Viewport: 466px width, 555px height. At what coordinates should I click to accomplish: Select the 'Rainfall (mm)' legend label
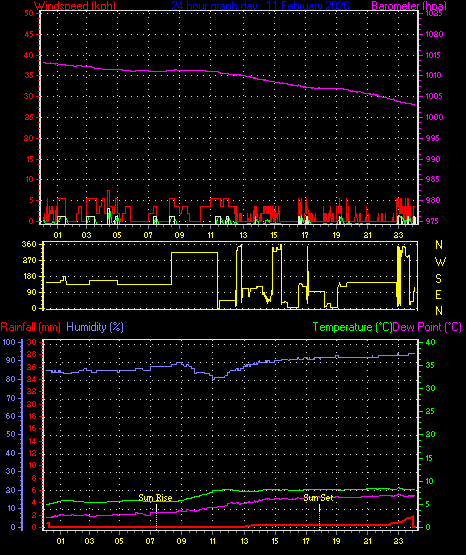point(30,327)
